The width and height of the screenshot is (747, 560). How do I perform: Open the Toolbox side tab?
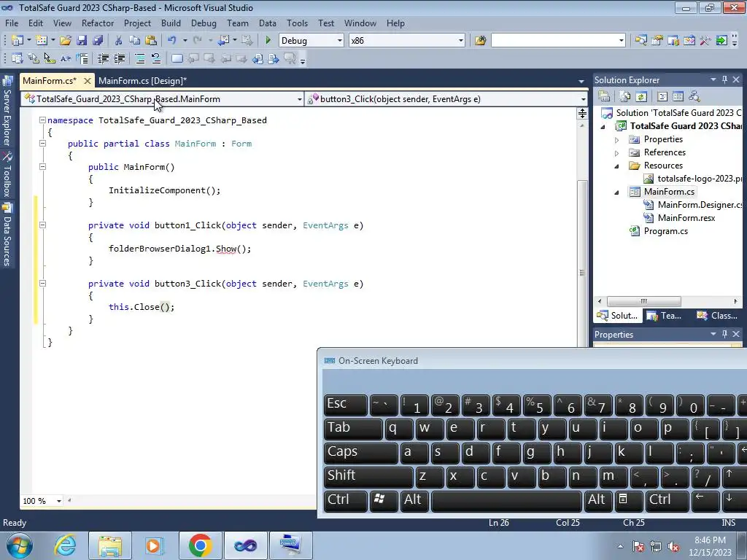(x=7, y=174)
